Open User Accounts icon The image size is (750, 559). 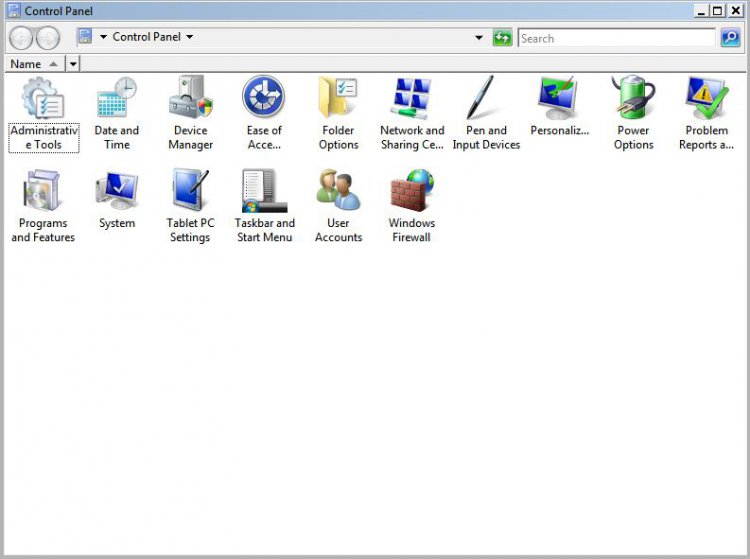coord(338,190)
